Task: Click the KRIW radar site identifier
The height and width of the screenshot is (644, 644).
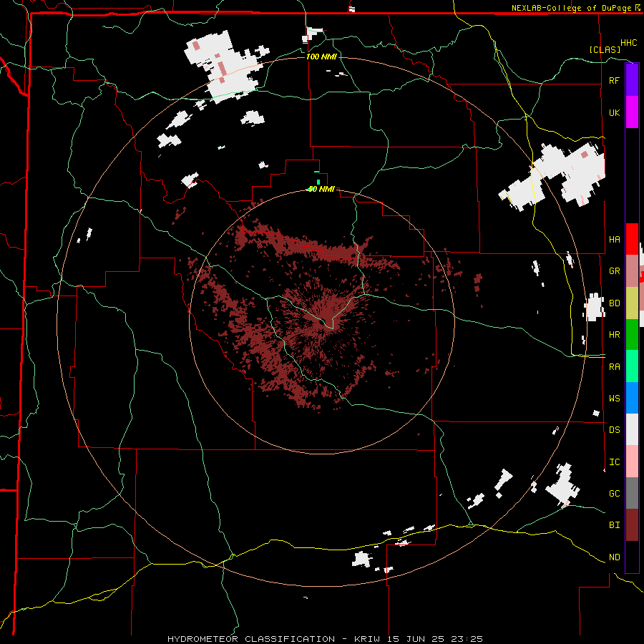Action: (x=367, y=639)
